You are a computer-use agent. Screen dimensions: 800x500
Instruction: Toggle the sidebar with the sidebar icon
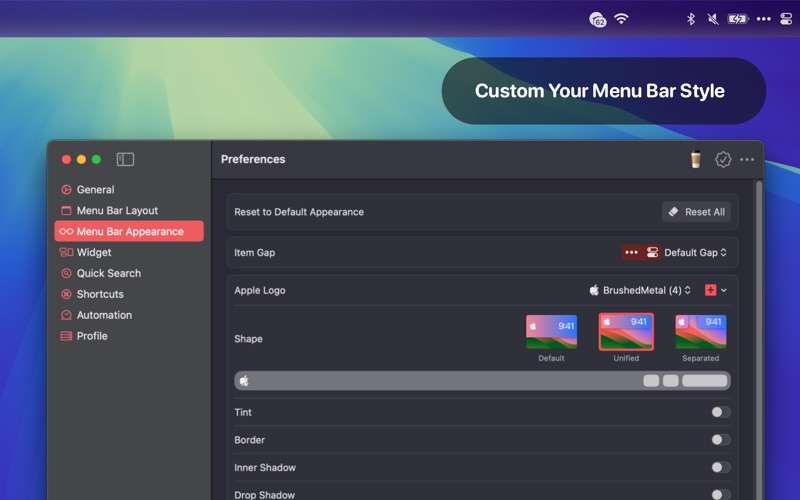click(x=125, y=159)
